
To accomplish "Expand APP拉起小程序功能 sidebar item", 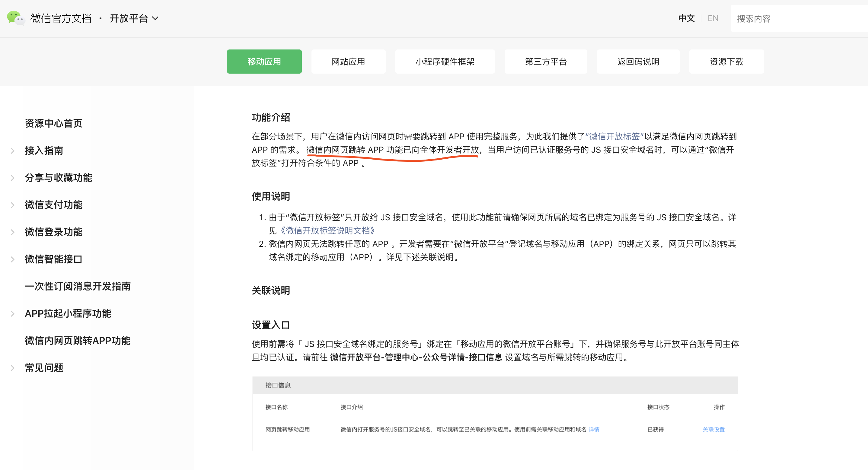I will click(x=12, y=314).
